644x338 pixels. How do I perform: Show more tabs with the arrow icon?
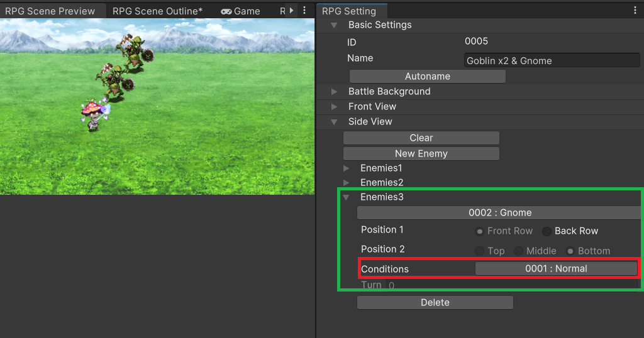(292, 10)
